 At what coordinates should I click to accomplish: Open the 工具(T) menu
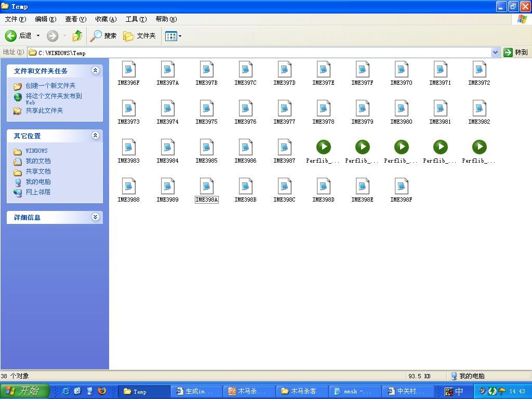(x=136, y=19)
